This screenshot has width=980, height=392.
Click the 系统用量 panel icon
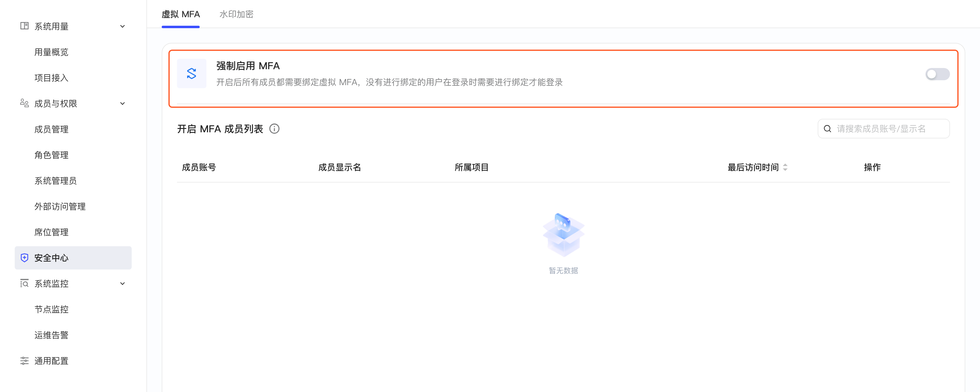tap(24, 26)
